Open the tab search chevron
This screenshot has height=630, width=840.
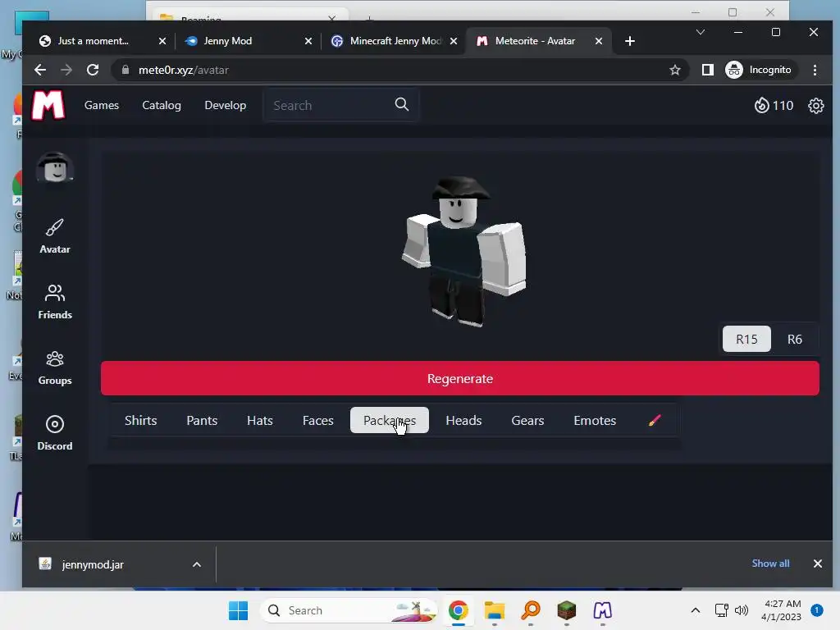click(701, 32)
